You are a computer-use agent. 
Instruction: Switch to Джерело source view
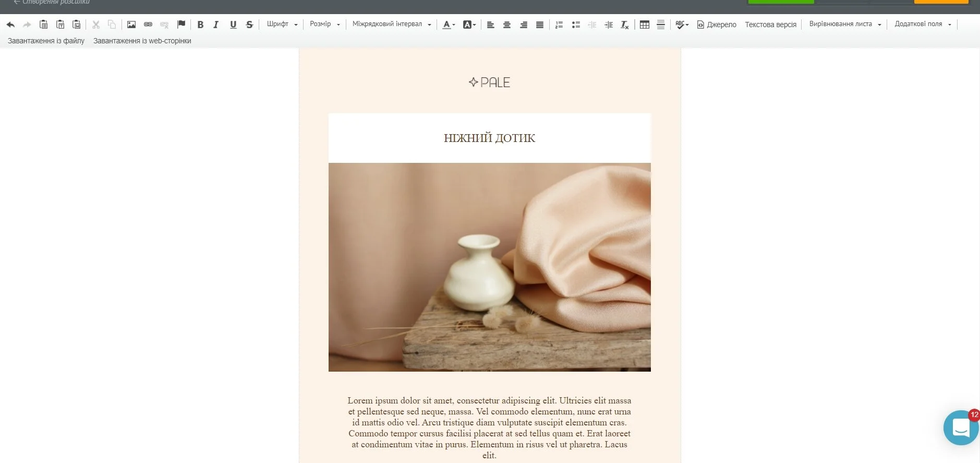(717, 25)
